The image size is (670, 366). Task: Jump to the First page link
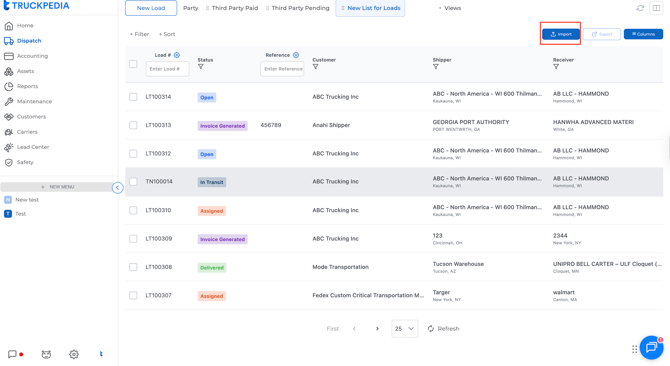333,329
